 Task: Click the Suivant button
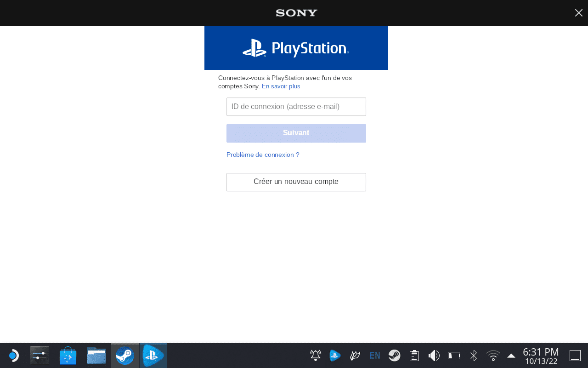[x=296, y=133]
